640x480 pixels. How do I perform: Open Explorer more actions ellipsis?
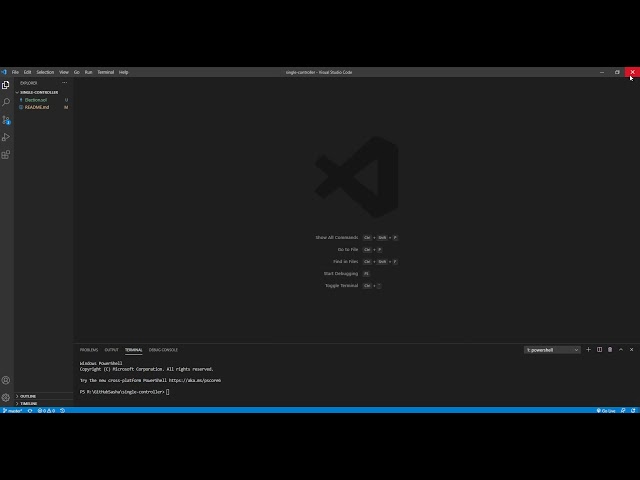coord(64,83)
